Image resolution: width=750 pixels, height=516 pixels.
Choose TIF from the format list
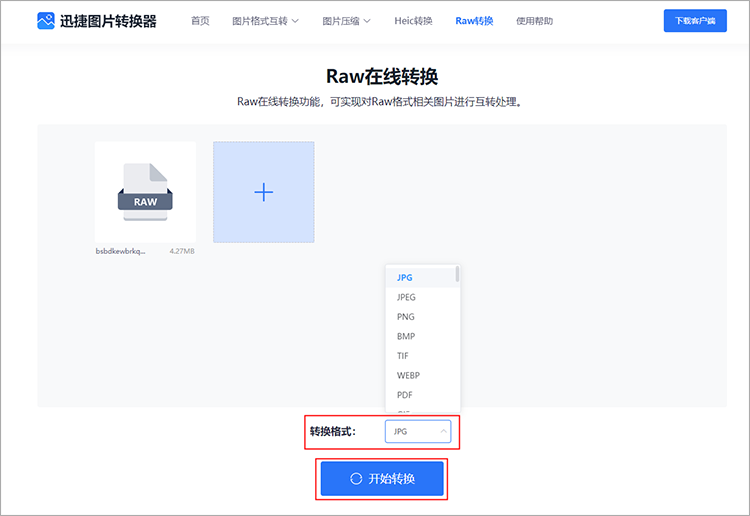point(421,356)
